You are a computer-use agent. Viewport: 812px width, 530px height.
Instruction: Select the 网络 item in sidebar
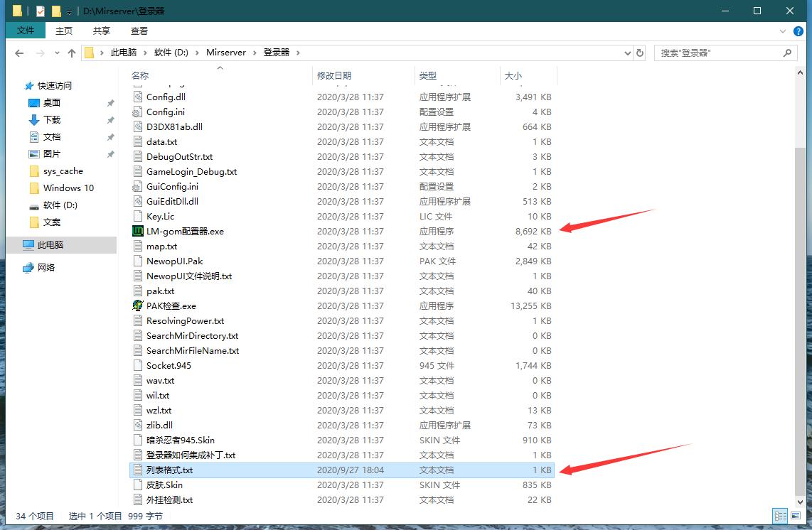[46, 268]
